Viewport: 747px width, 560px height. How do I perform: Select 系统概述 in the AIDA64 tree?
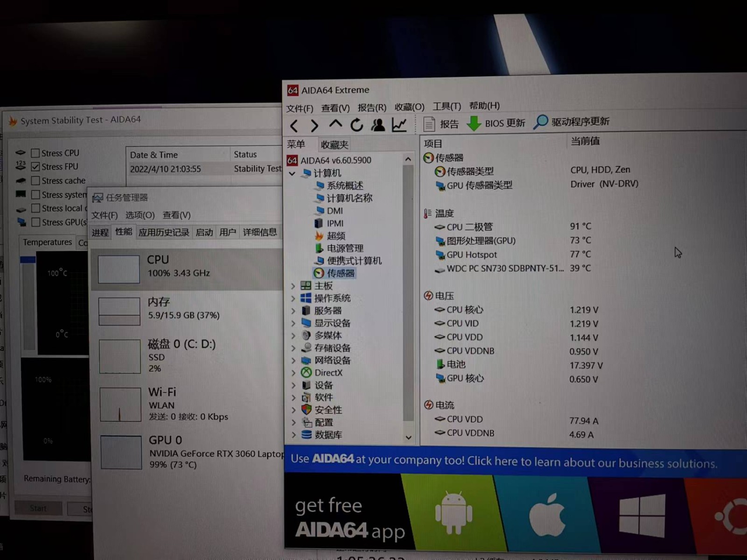(x=345, y=186)
